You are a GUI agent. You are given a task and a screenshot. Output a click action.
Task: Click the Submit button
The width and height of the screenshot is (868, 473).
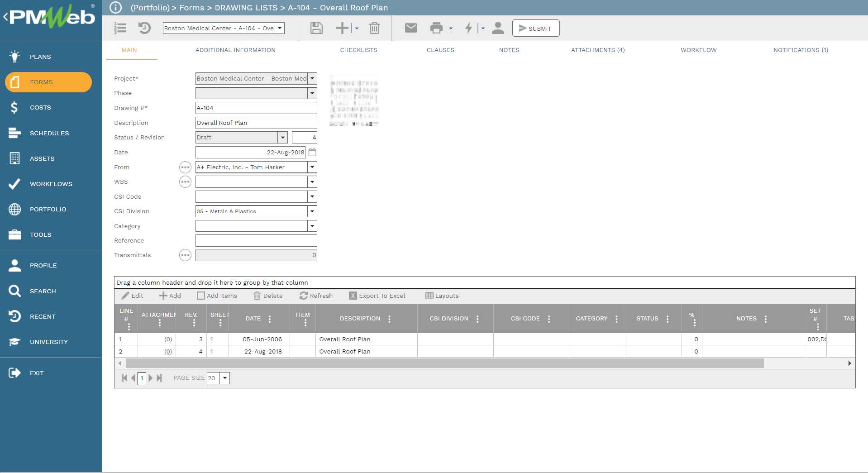click(536, 28)
